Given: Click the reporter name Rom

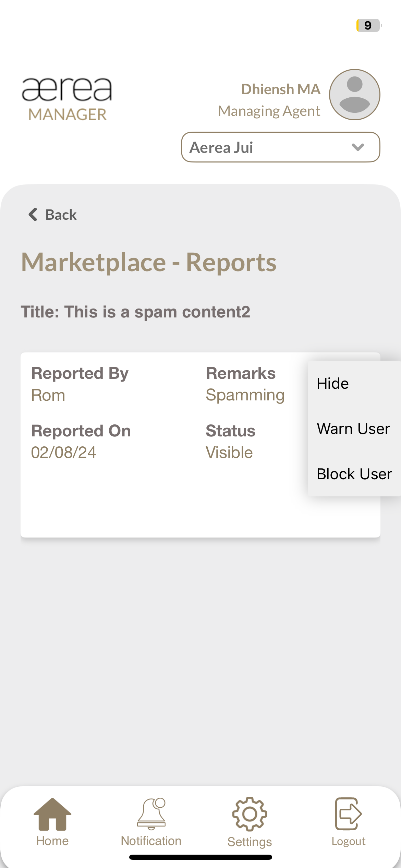Looking at the screenshot, I should coord(48,395).
